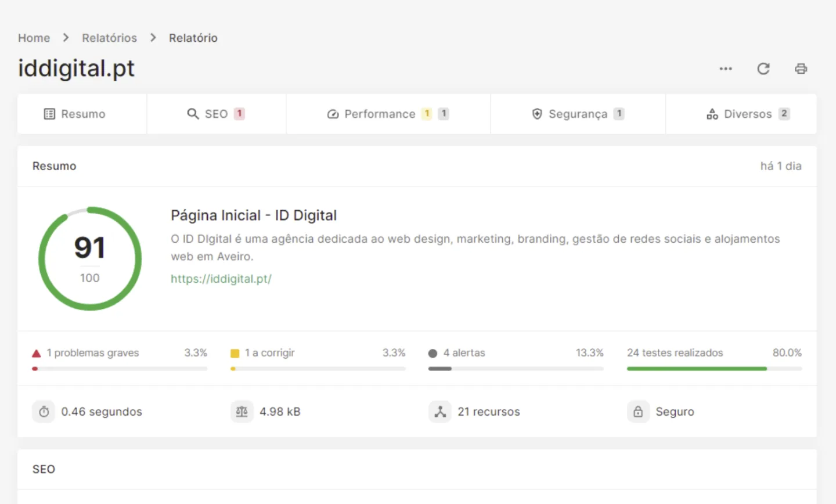836x504 pixels.
Task: Click the yellow badge on Performance tab
Action: [427, 114]
